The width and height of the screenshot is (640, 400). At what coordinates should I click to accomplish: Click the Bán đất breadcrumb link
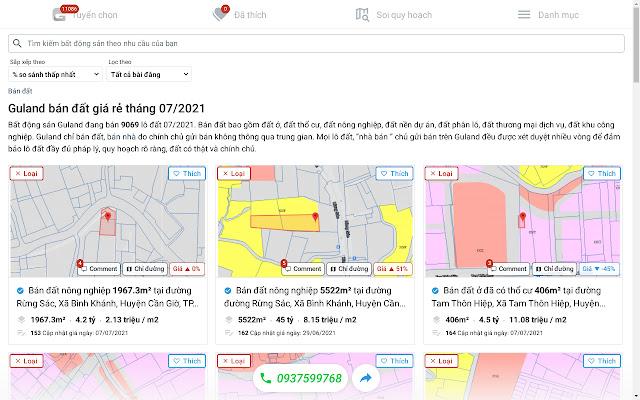pos(21,91)
